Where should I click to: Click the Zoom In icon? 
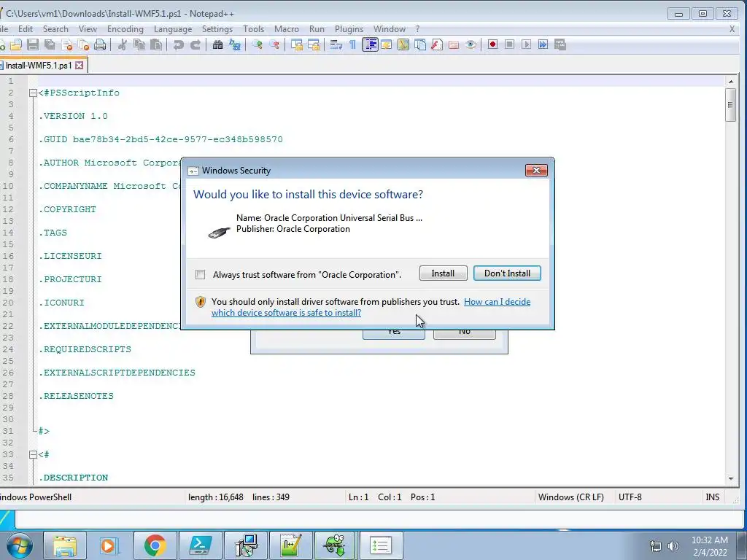coord(258,44)
